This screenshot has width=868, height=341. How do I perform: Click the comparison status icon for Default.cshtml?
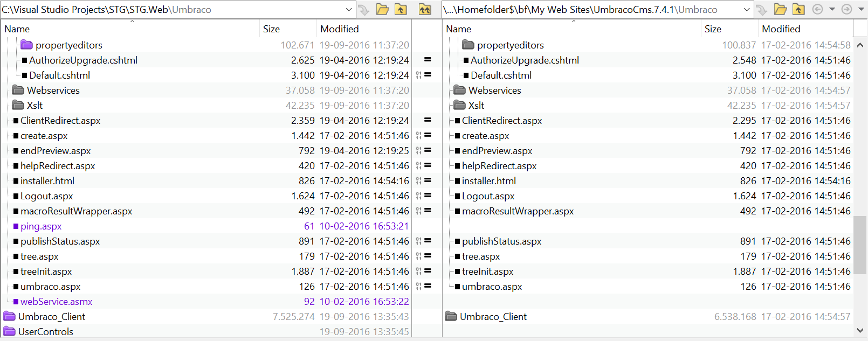click(x=424, y=75)
